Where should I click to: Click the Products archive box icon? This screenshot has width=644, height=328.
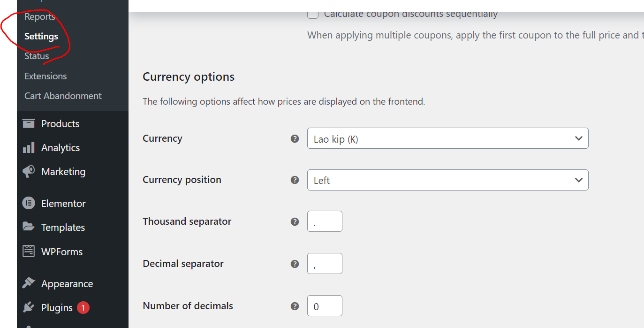pyautogui.click(x=29, y=123)
